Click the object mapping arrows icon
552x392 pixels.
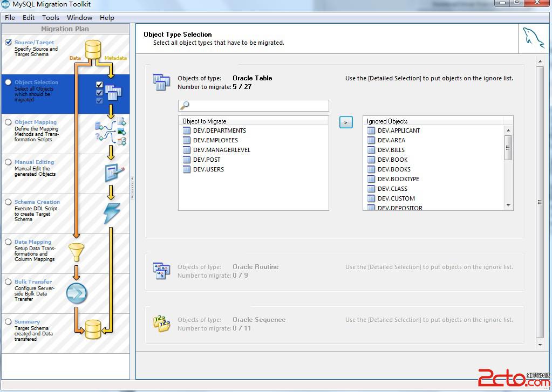click(111, 132)
